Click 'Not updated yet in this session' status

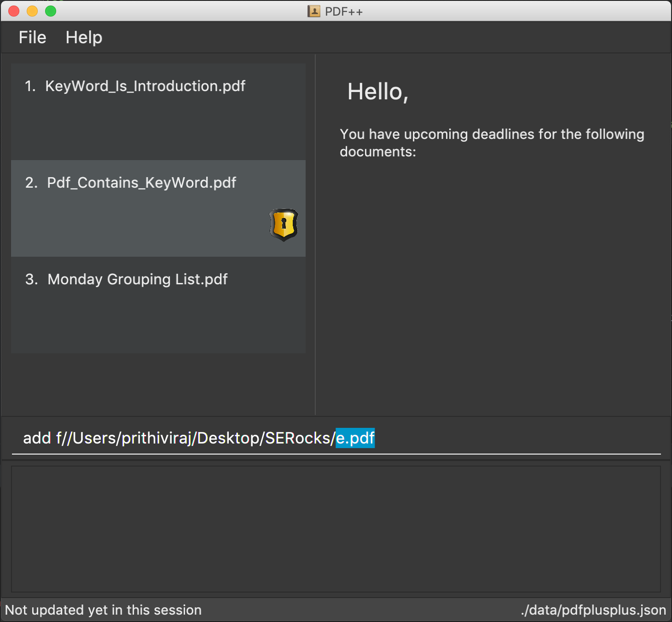tap(103, 610)
